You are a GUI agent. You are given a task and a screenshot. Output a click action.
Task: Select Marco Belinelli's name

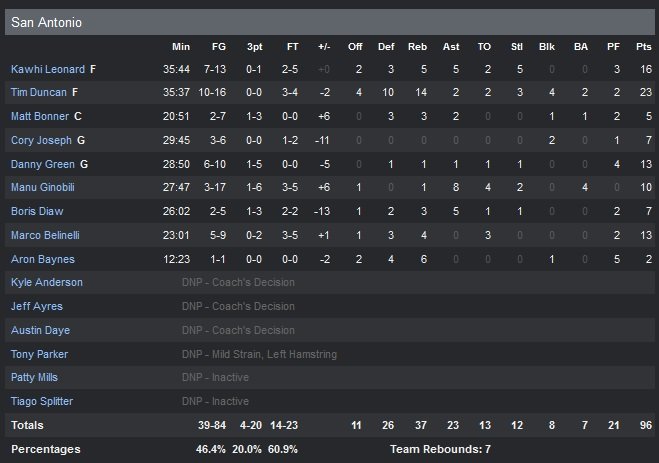tap(45, 235)
